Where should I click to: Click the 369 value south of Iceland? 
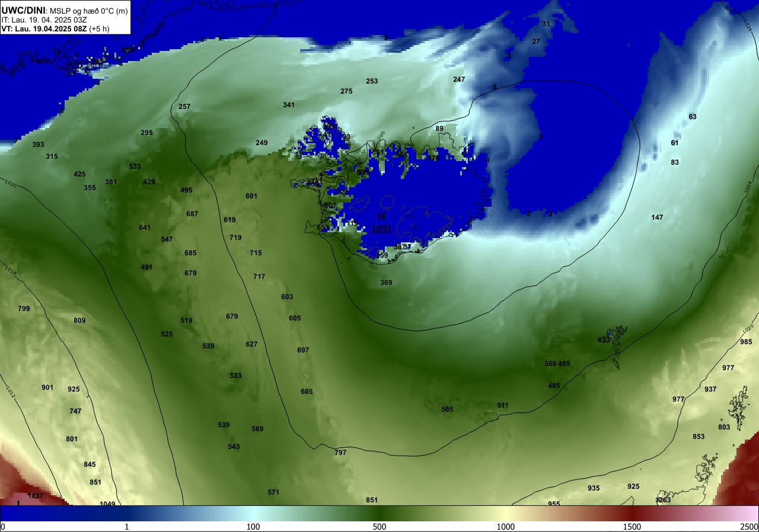386,283
